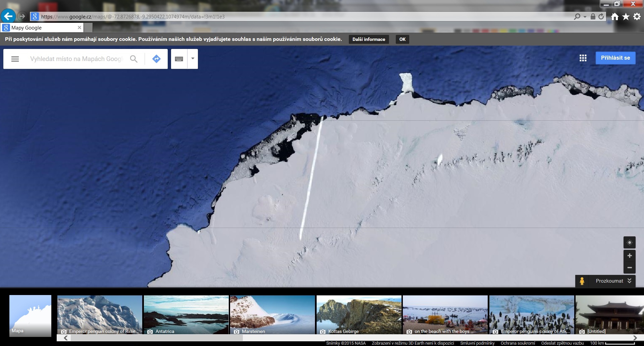
Task: Open the Google apps grid
Action: tap(583, 58)
